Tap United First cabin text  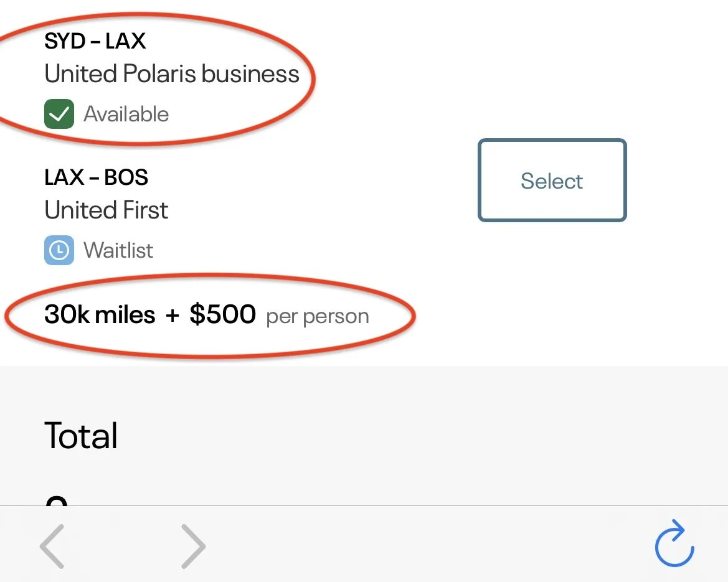[106, 210]
